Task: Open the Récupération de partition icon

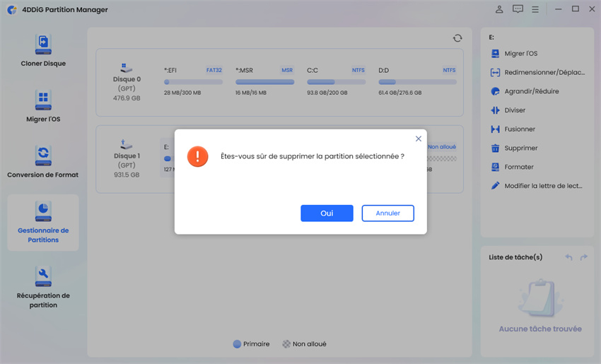Action: coord(43,276)
